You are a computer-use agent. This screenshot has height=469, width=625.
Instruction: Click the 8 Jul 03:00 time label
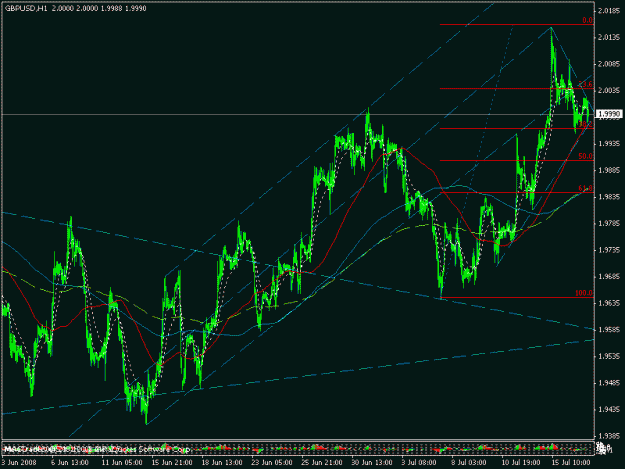click(x=468, y=463)
